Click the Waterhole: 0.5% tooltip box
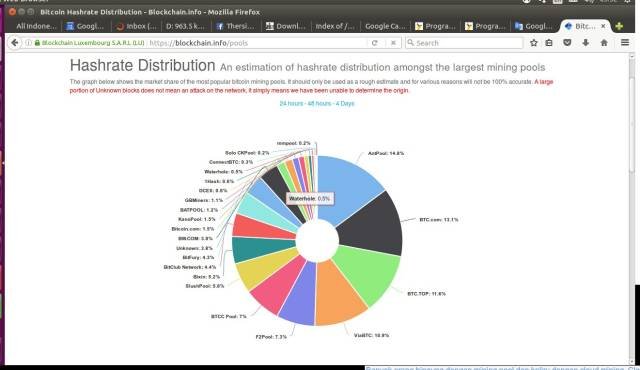 tap(310, 199)
